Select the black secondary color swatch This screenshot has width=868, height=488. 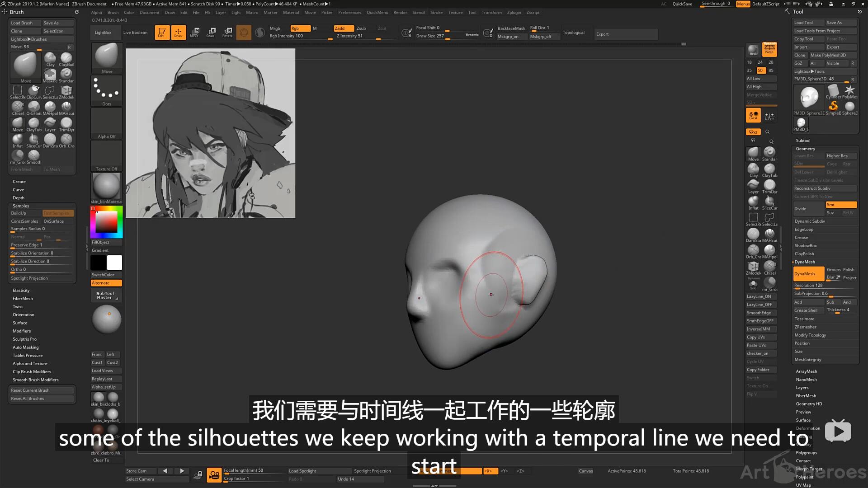pos(98,263)
